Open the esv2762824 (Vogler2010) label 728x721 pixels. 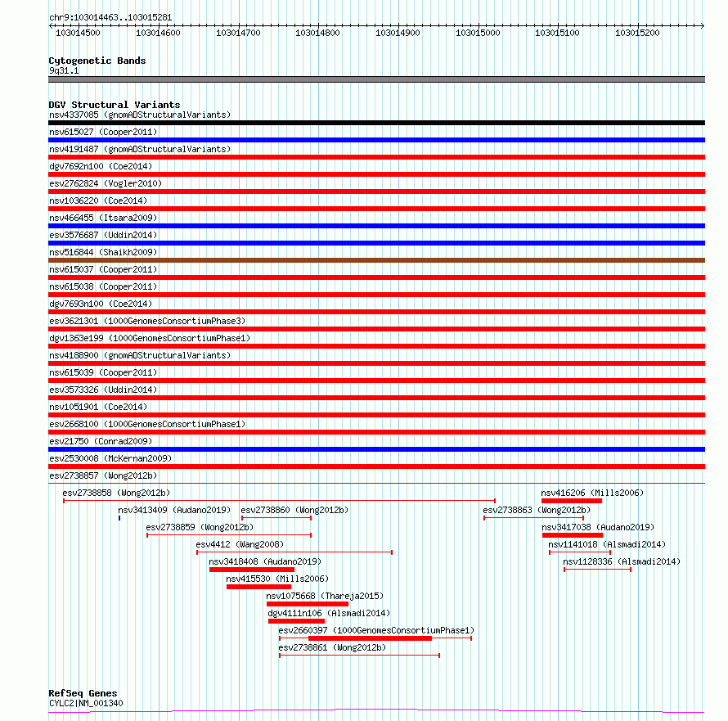click(x=106, y=183)
